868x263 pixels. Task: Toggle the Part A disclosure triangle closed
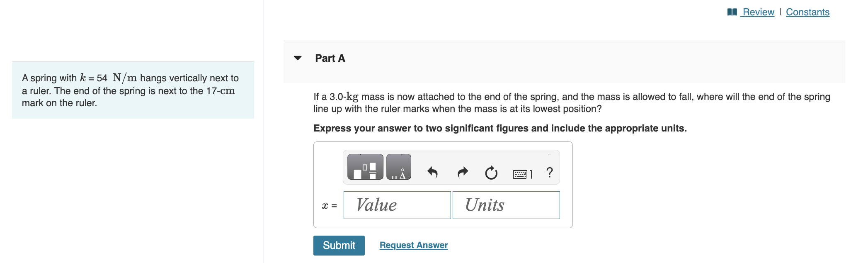[x=298, y=58]
